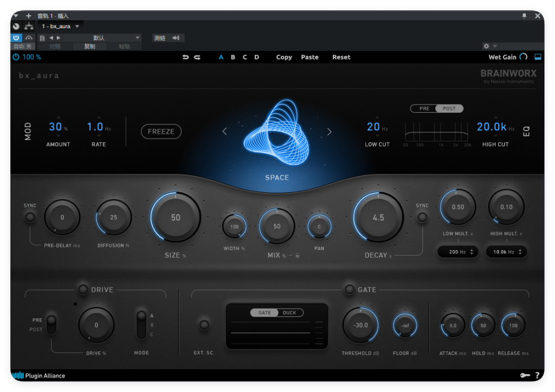Click the 对照 compare item in host bar
The width and height of the screenshot is (555, 392).
[55, 47]
